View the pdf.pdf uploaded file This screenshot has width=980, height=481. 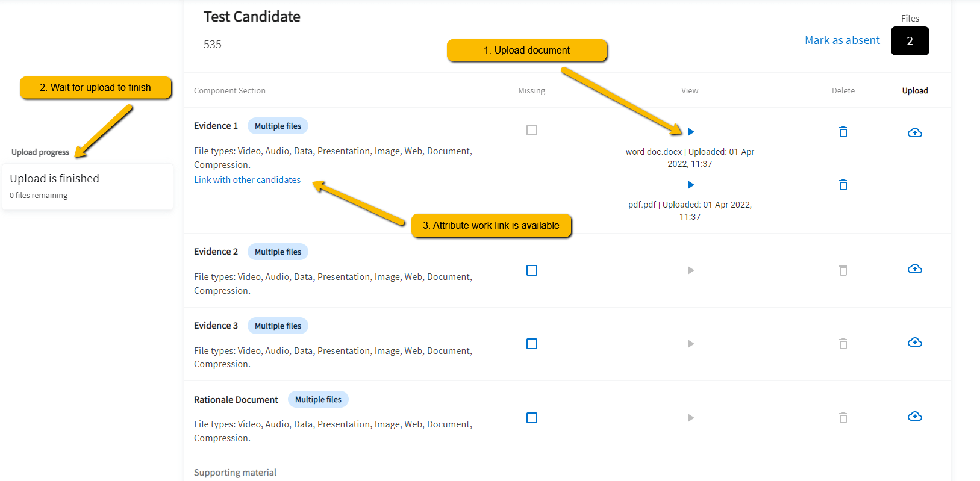(x=691, y=185)
